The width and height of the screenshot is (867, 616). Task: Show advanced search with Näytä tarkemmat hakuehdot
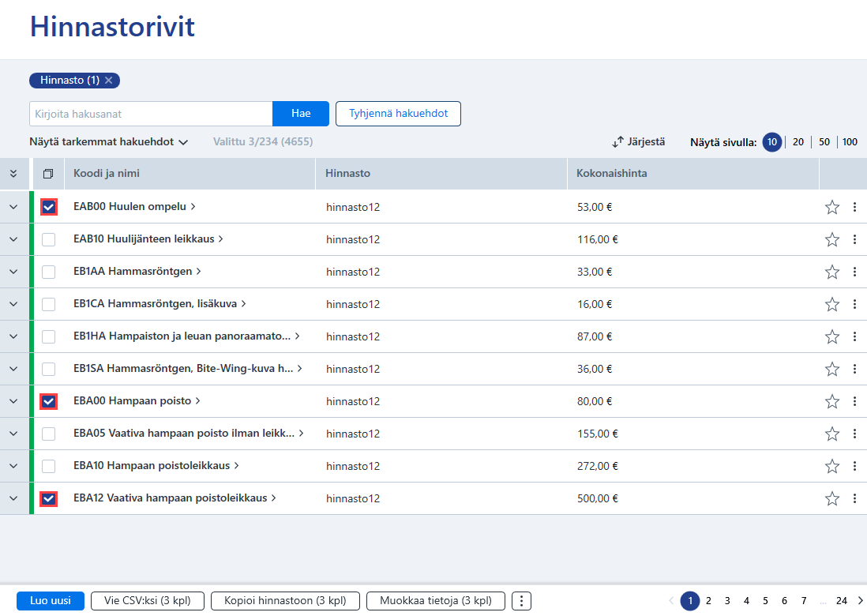[x=109, y=142]
